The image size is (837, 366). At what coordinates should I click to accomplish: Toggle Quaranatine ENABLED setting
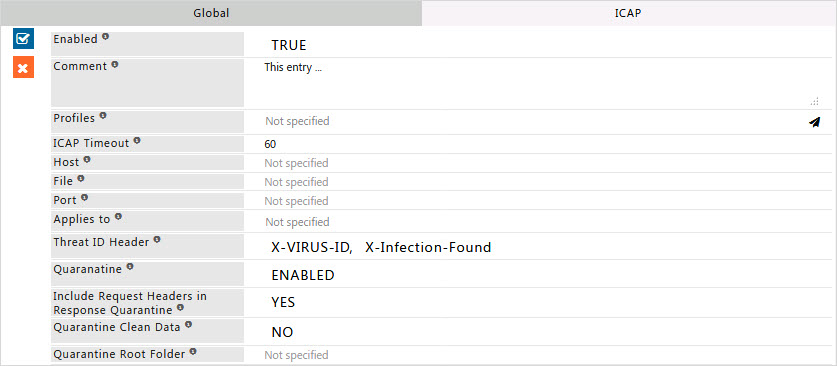[303, 275]
